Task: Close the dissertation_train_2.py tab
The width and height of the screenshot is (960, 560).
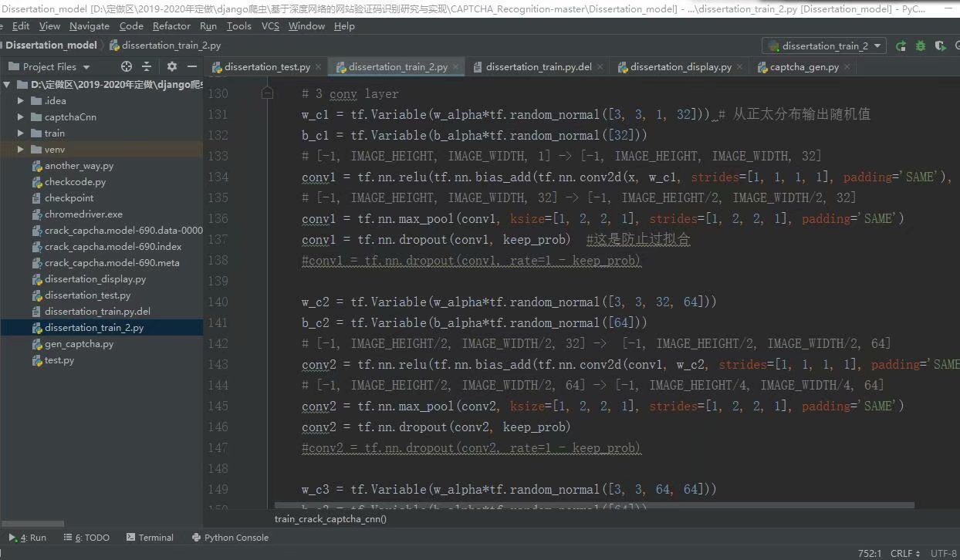Action: pyautogui.click(x=455, y=67)
